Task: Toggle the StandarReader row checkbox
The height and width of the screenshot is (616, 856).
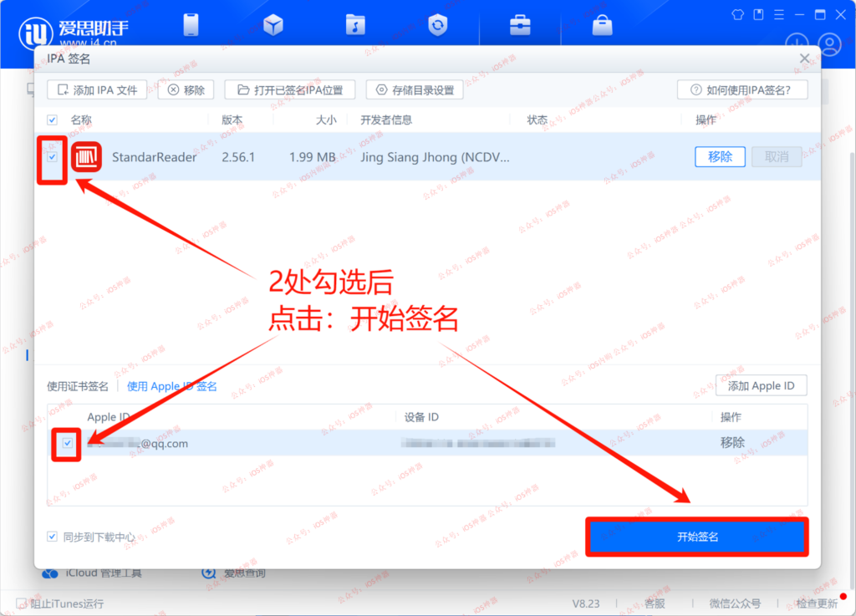Action: click(x=52, y=157)
